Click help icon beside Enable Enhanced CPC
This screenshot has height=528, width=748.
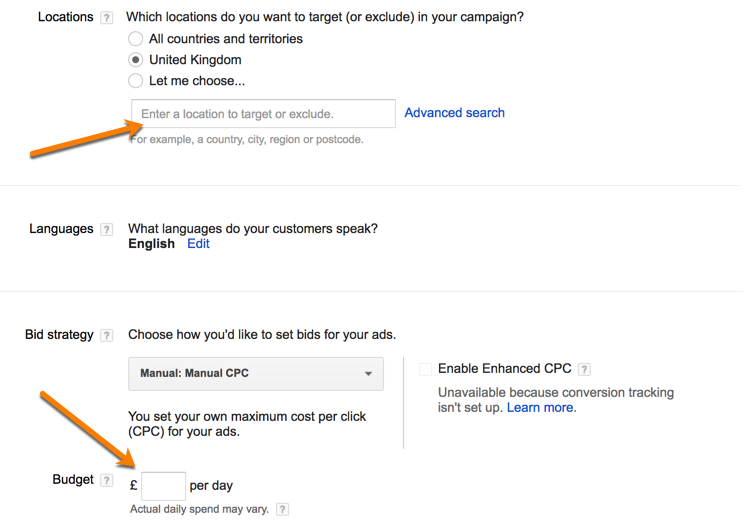point(584,369)
